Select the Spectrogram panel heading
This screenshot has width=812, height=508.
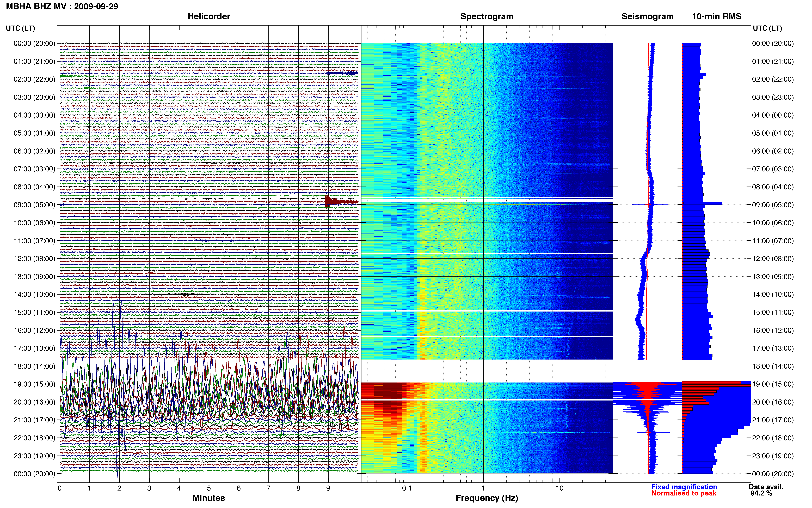pos(487,16)
